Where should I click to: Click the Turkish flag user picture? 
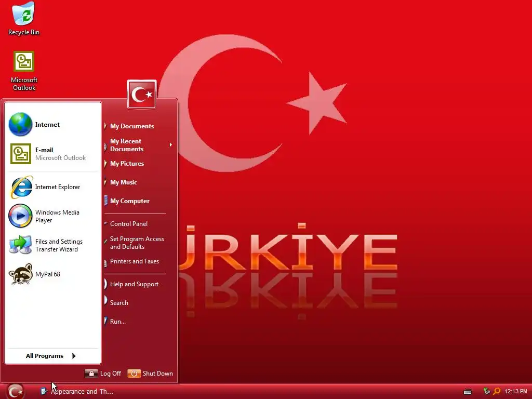pos(142,95)
